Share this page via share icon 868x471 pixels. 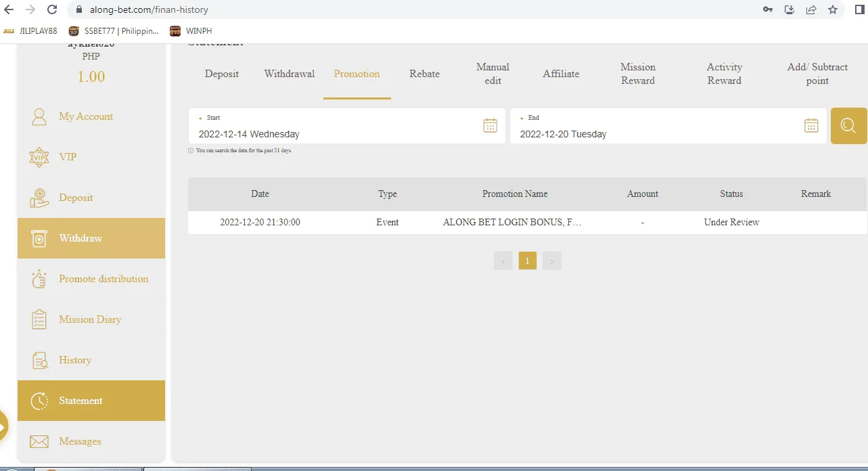(810, 9)
